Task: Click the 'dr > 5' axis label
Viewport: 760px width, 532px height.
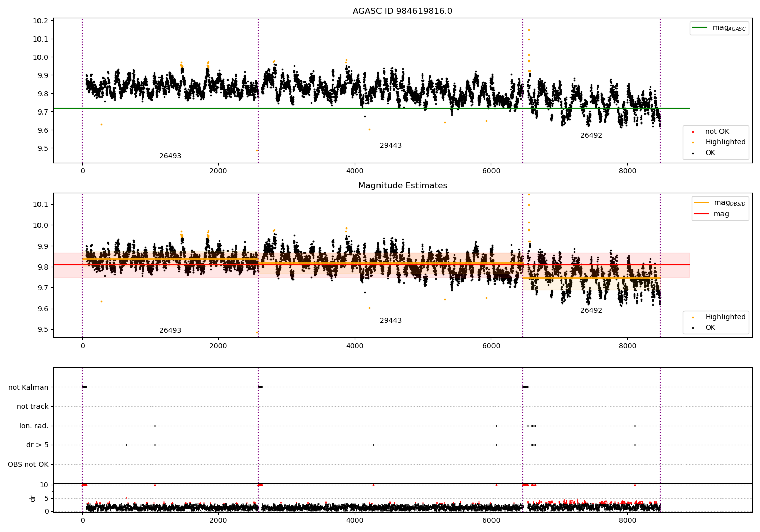Action: 37,445
